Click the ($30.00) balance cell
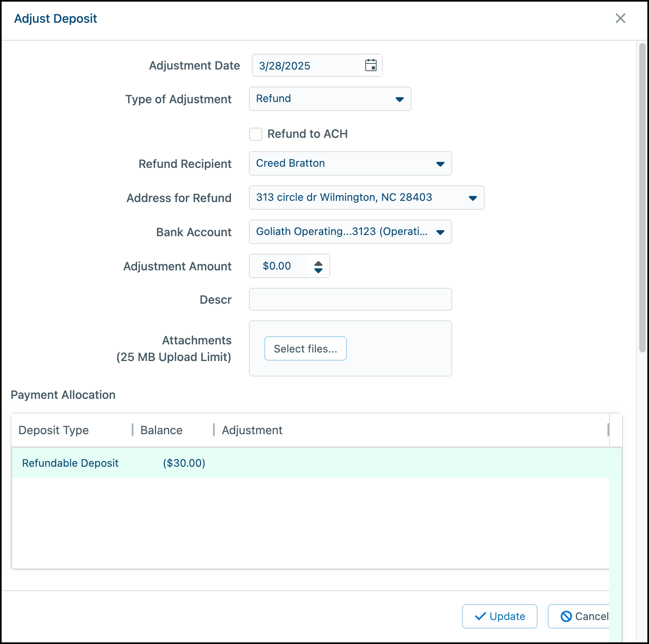The height and width of the screenshot is (644, 649). (184, 463)
